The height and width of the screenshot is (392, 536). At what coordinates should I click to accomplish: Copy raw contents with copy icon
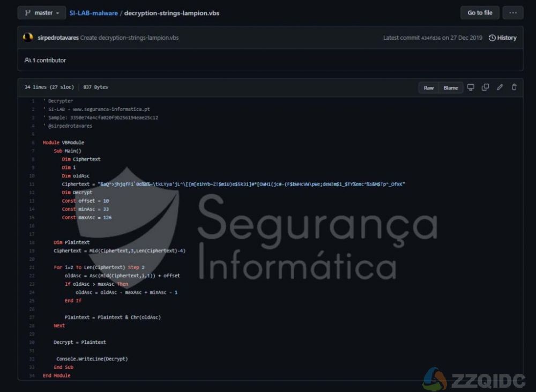coord(485,87)
